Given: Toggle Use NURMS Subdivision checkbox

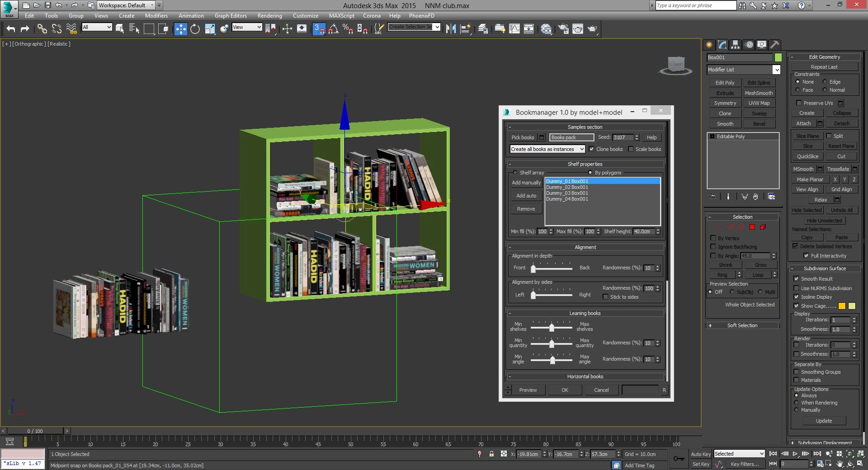Looking at the screenshot, I should 796,288.
